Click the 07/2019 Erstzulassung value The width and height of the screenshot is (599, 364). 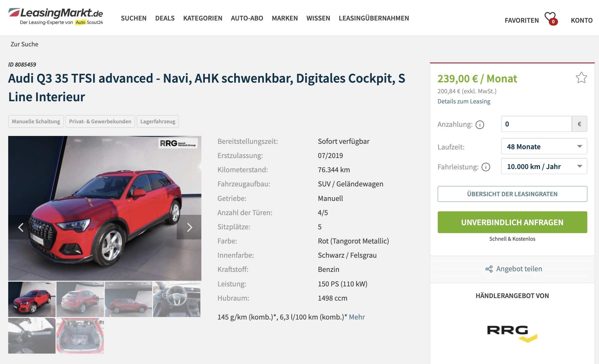coord(330,156)
